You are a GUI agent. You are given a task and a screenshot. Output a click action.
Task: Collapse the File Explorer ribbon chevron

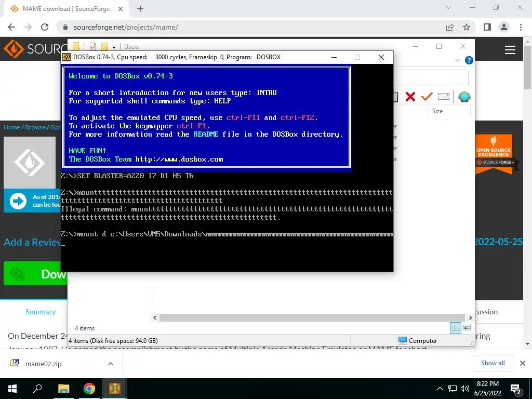click(x=457, y=60)
